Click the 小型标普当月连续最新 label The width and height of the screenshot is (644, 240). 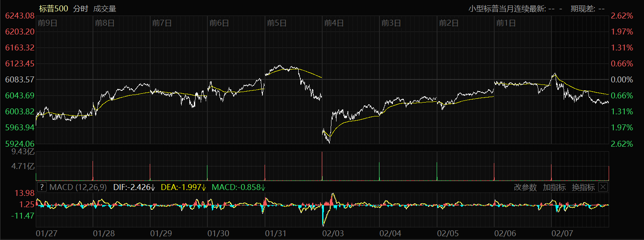tap(508, 8)
